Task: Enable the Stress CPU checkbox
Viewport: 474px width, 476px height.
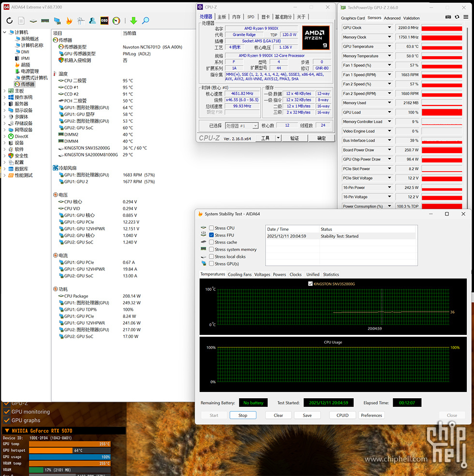Action: [x=211, y=228]
